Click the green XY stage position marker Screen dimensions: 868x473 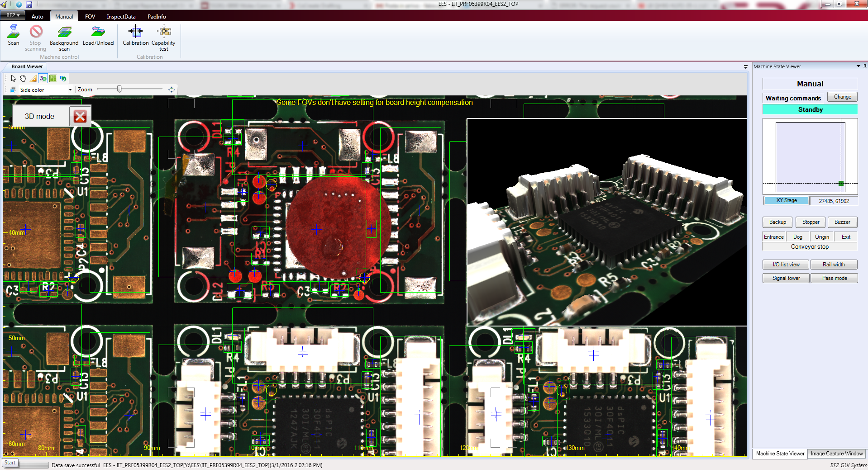841,183
